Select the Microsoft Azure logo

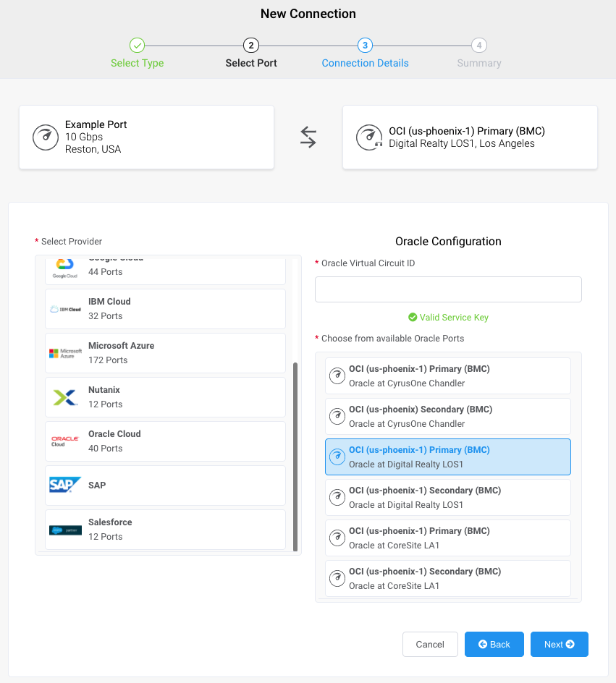point(65,353)
